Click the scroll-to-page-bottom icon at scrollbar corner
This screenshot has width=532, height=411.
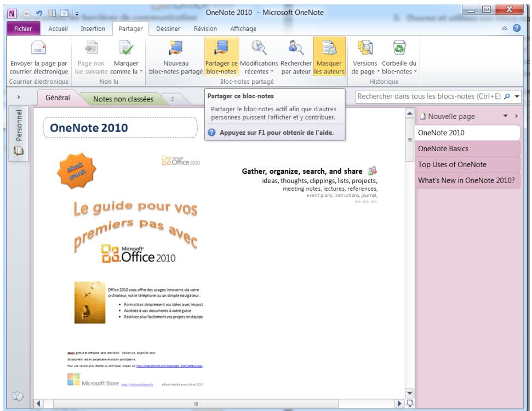pyautogui.click(x=410, y=403)
